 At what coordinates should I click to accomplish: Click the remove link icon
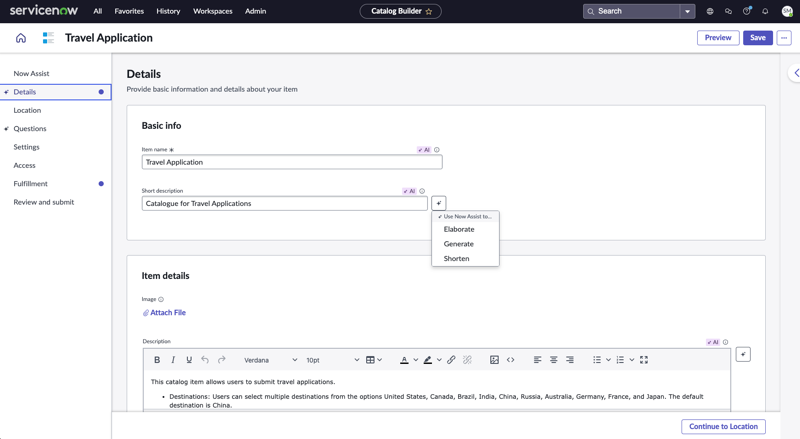click(467, 360)
